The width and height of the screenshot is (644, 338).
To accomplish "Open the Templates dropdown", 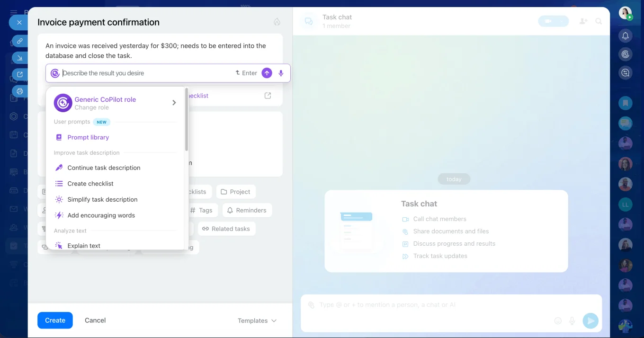I will [x=256, y=320].
